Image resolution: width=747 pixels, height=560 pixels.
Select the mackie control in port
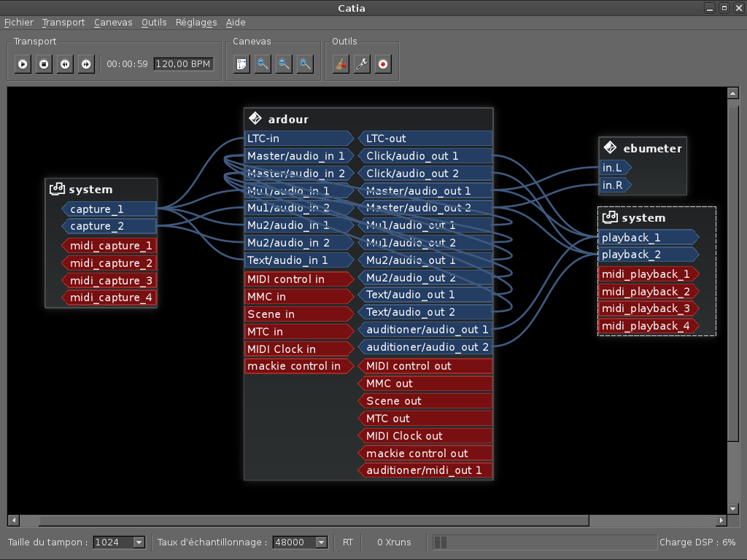click(298, 366)
